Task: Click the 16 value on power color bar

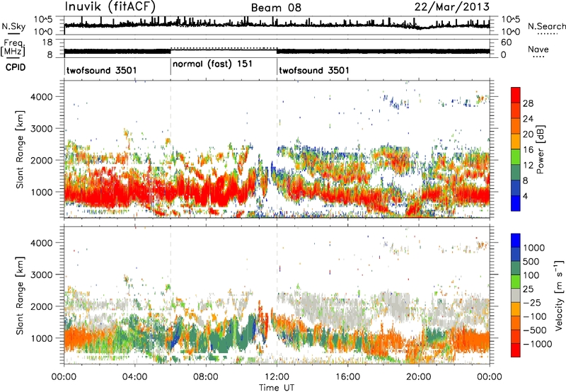Action: (x=528, y=150)
